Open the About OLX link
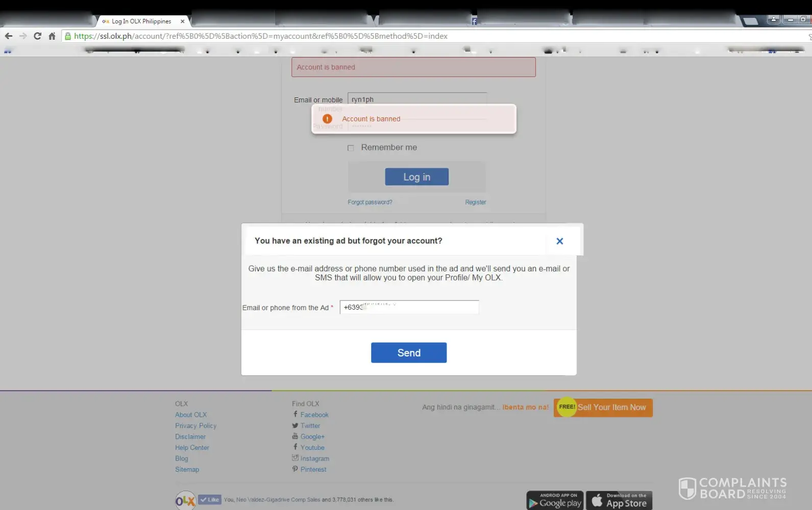Viewport: 812px width, 510px height. [x=191, y=415]
